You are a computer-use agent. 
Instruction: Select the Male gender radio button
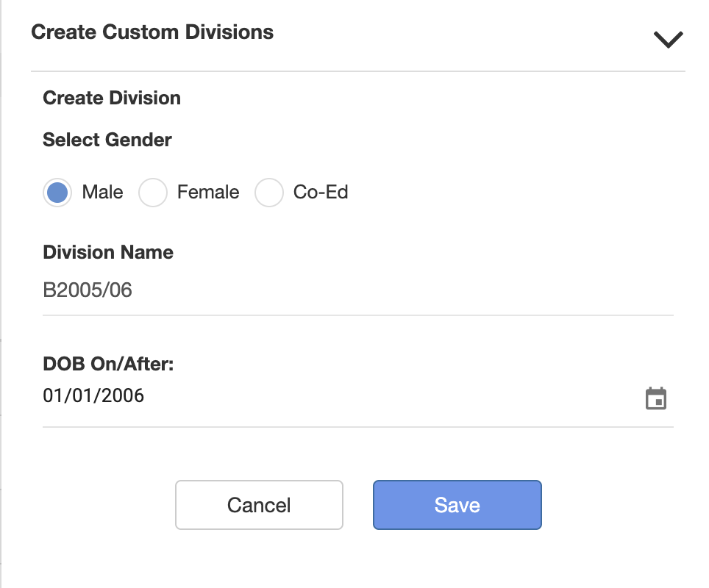[x=57, y=193]
